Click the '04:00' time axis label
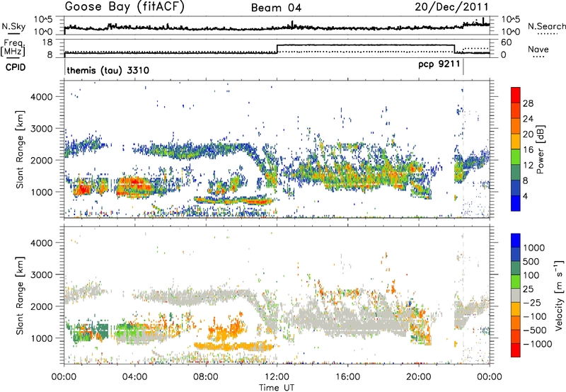 click(135, 377)
